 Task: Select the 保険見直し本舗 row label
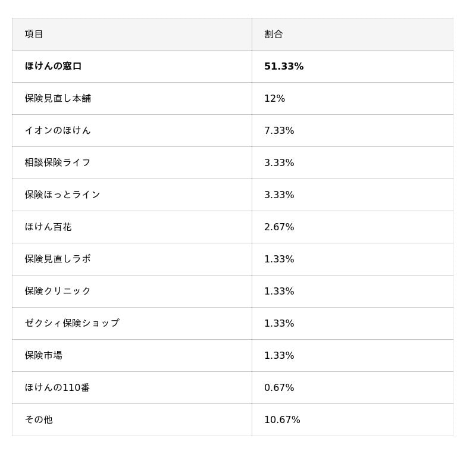point(58,98)
